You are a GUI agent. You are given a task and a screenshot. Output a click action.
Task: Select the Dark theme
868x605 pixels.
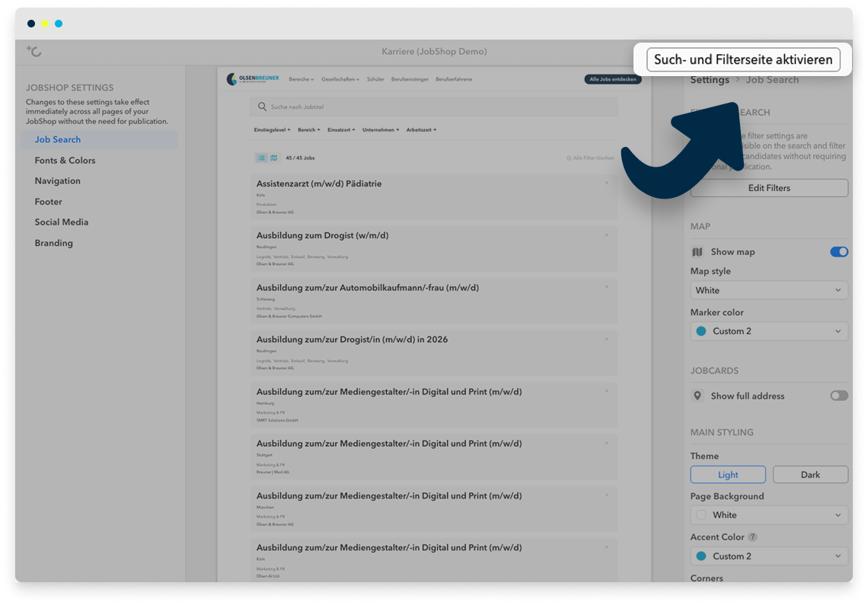point(810,474)
